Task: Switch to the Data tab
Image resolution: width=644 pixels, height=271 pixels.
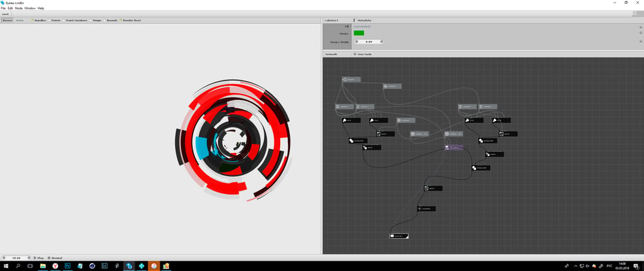Action: click(20, 20)
